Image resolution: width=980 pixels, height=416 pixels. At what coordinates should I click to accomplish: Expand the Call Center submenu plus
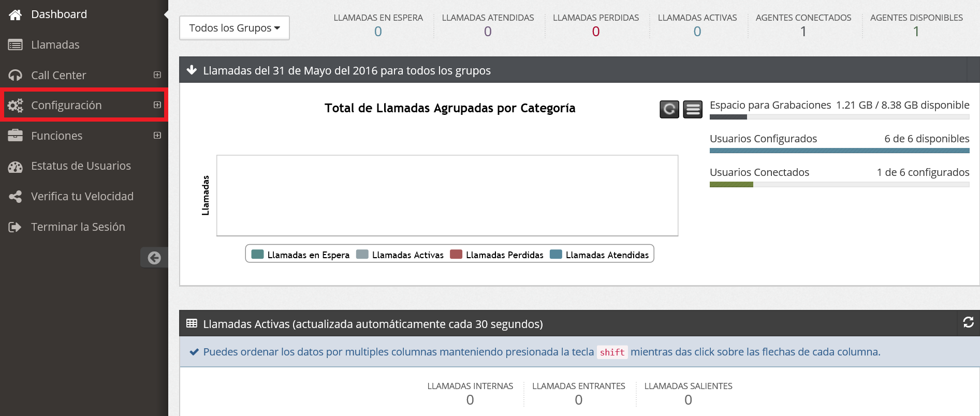[157, 75]
